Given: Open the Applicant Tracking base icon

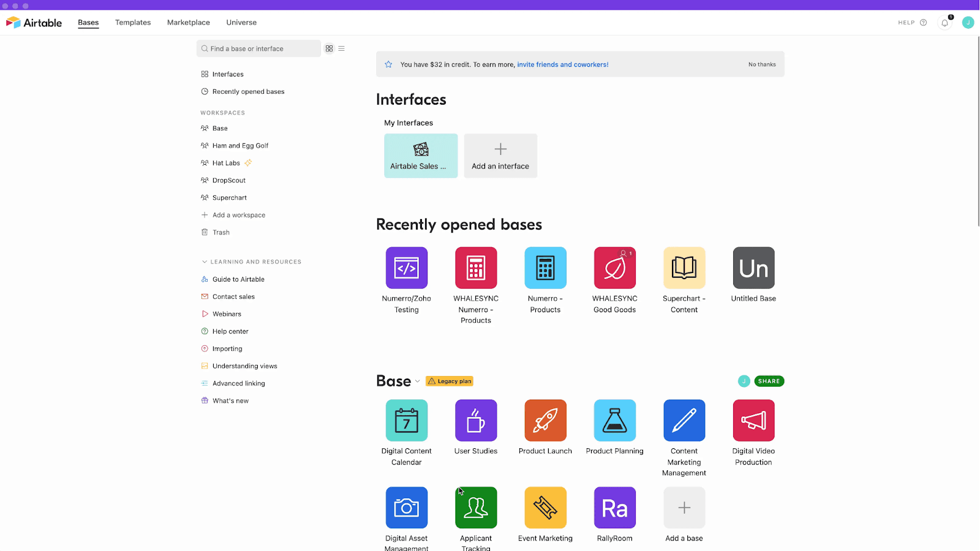Looking at the screenshot, I should [x=476, y=508].
